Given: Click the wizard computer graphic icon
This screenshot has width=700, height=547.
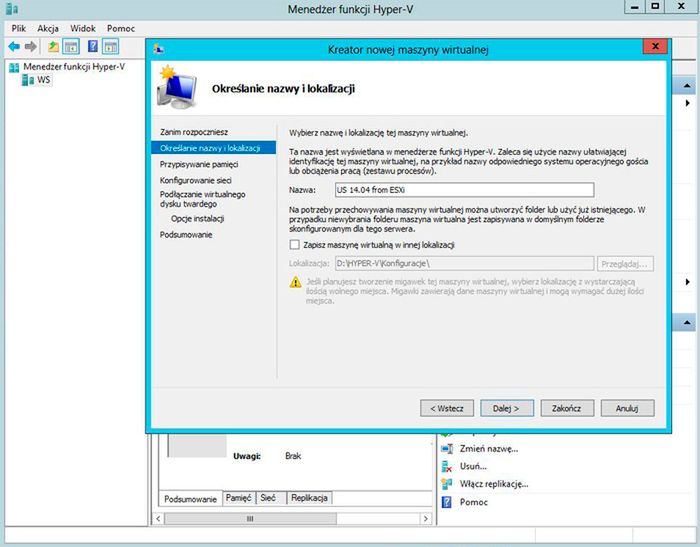Looking at the screenshot, I should click(x=177, y=88).
